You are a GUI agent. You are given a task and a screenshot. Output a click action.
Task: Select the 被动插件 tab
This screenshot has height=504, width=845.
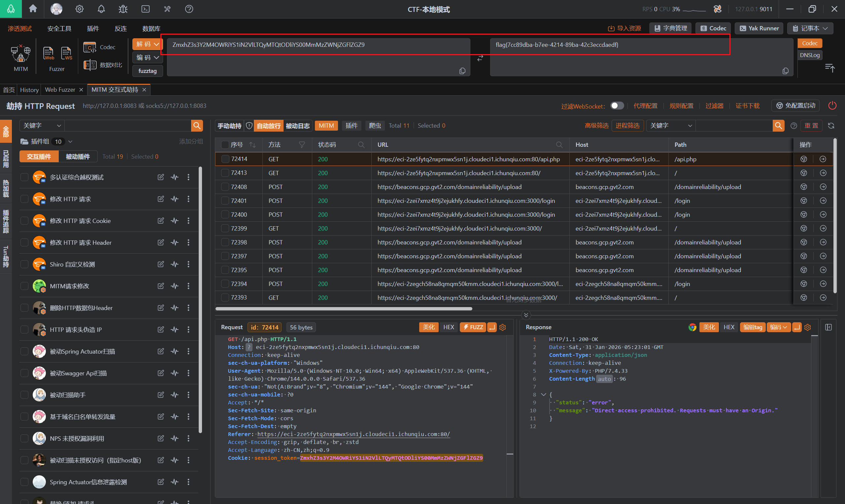click(78, 157)
